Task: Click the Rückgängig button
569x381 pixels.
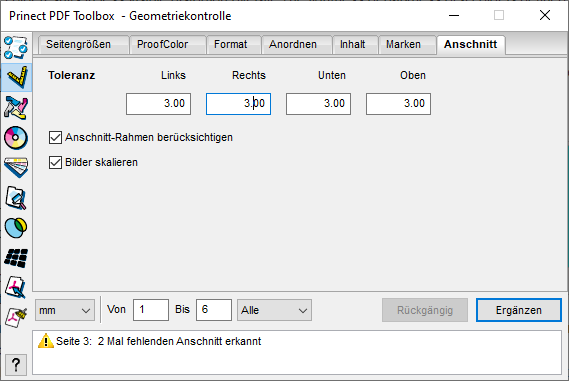Action: click(425, 310)
